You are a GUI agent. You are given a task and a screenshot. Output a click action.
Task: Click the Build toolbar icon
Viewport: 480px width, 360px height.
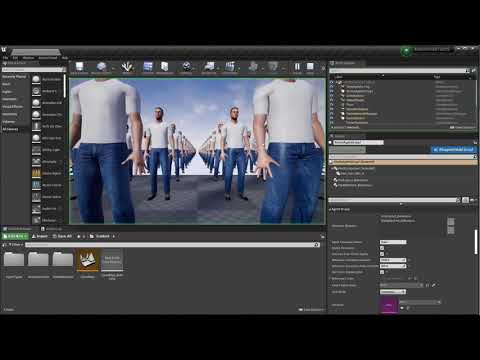(253, 67)
